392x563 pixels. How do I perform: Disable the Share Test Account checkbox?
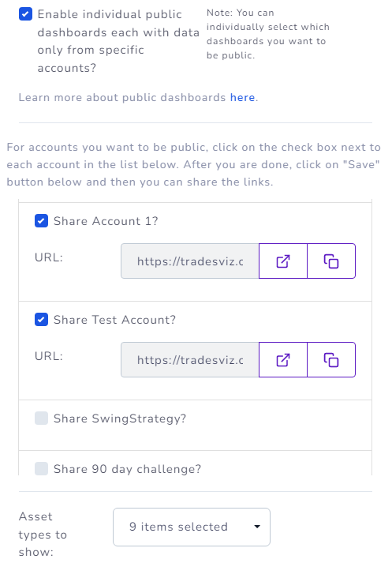pos(41,320)
